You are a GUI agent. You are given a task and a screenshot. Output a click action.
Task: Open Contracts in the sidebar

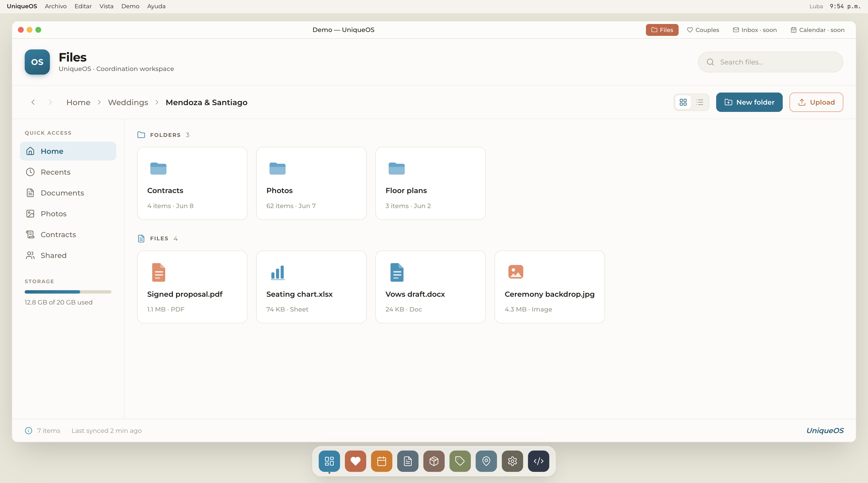pyautogui.click(x=68, y=234)
